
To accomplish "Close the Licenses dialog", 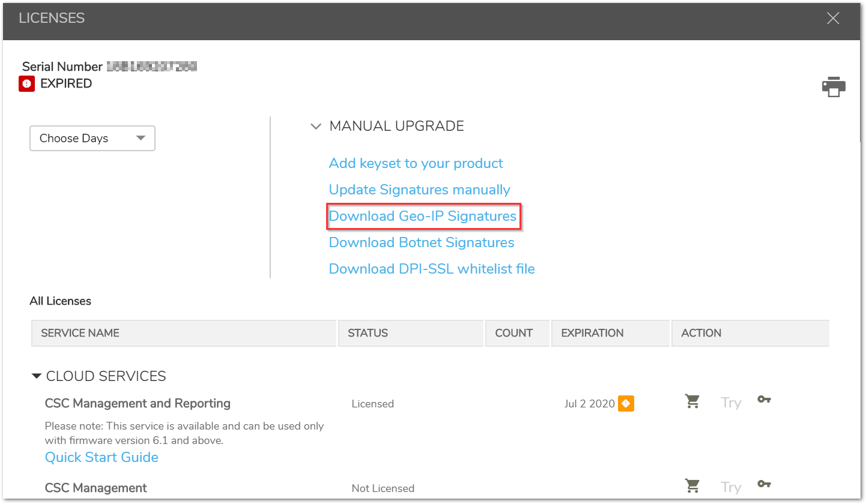I will (x=832, y=19).
